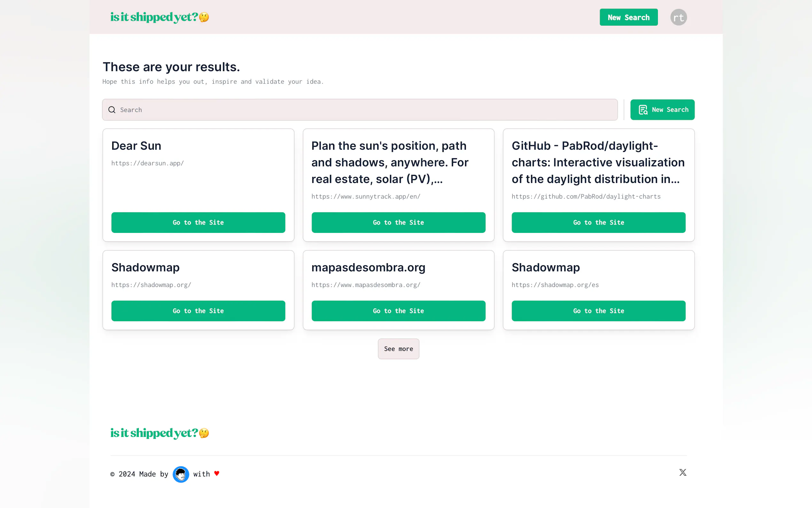Click the https://github.com/PabRod/daylight-charts URL text
812x508 pixels.
[586, 196]
